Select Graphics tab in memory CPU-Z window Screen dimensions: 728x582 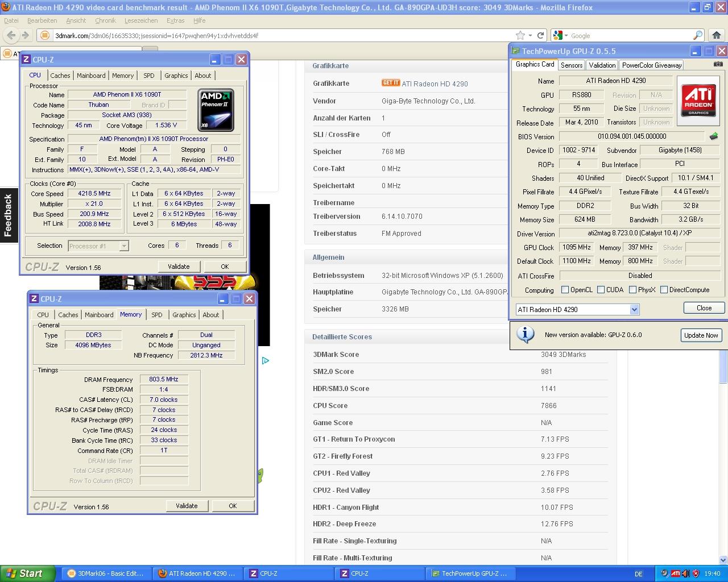184,315
